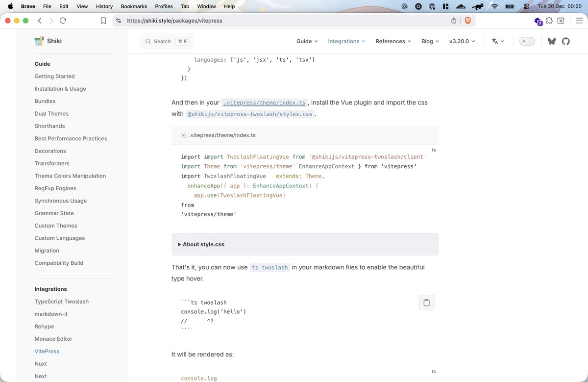Open battery status in menu bar
Viewport: 588px width, 382px height.
pos(510,6)
